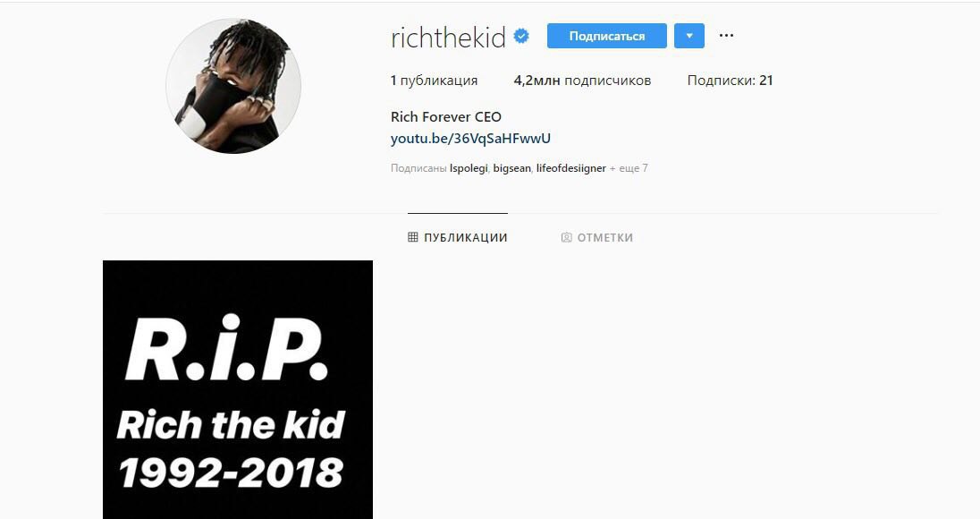
Task: Open the lspolegi follower profile link
Action: click(469, 168)
